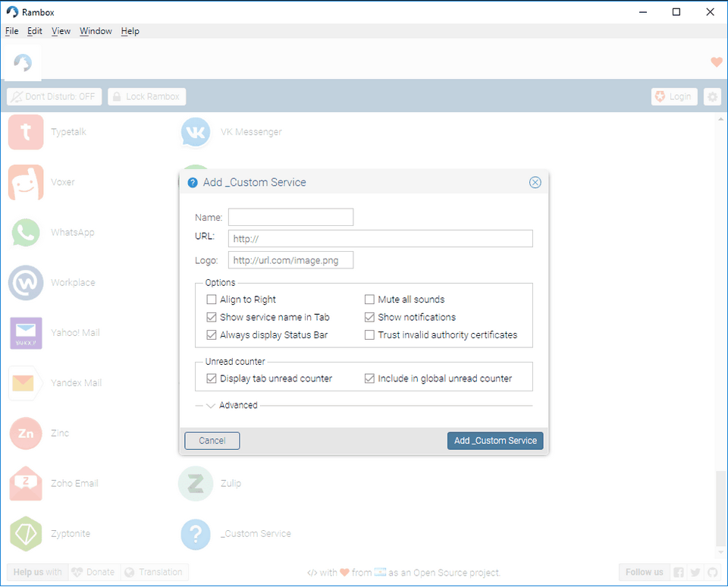Click the Yahoo! Mail icon

tap(26, 333)
